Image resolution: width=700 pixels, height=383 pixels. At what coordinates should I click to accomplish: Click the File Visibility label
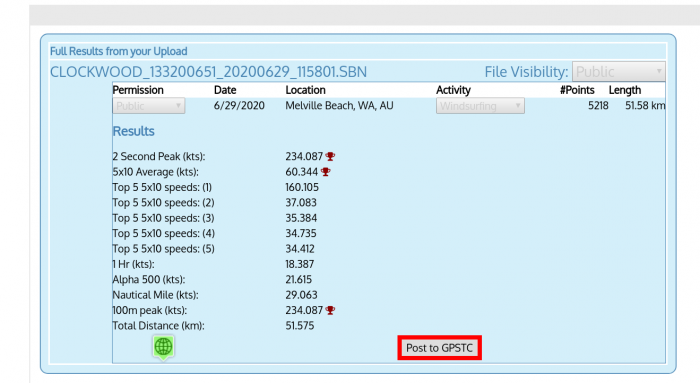526,72
